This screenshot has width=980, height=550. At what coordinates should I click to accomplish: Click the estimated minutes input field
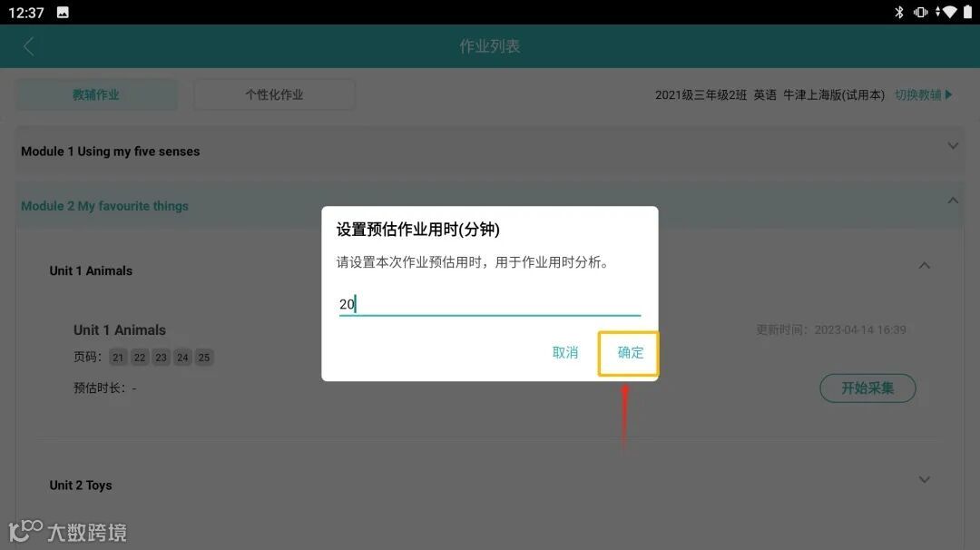pos(489,304)
